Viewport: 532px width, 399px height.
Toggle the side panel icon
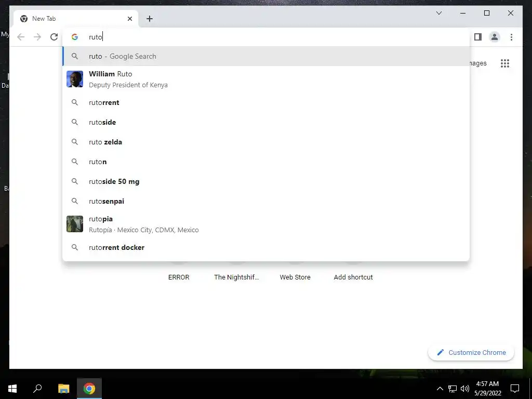click(x=478, y=37)
